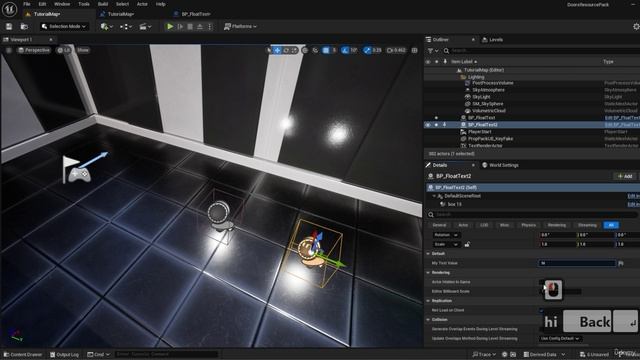The height and width of the screenshot is (360, 640).
Task: Open the Lit view mode button
Action: [64, 50]
